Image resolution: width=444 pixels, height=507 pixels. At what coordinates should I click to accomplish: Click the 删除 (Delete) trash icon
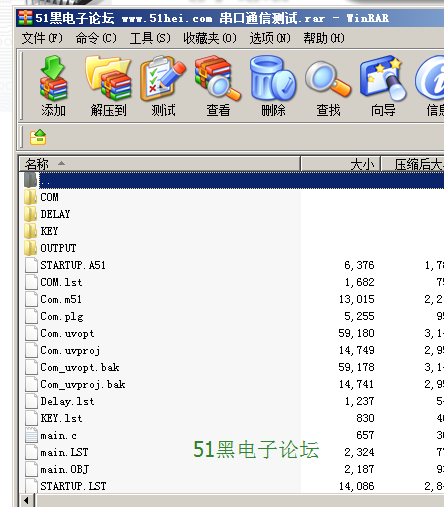pos(273,78)
